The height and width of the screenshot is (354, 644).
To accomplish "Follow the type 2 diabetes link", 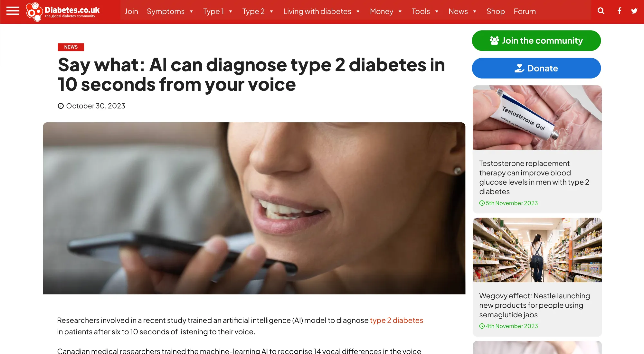I will click(x=396, y=320).
